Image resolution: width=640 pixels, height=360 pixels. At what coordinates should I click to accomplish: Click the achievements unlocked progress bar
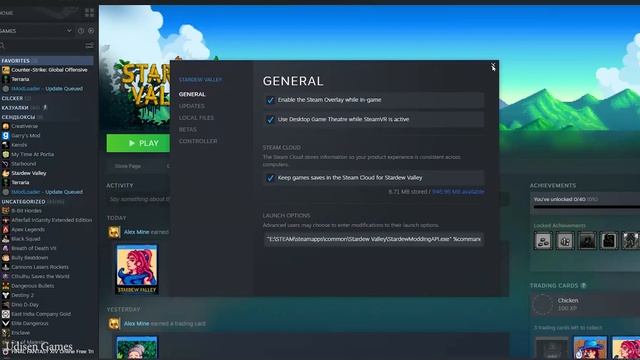pyautogui.click(x=587, y=207)
